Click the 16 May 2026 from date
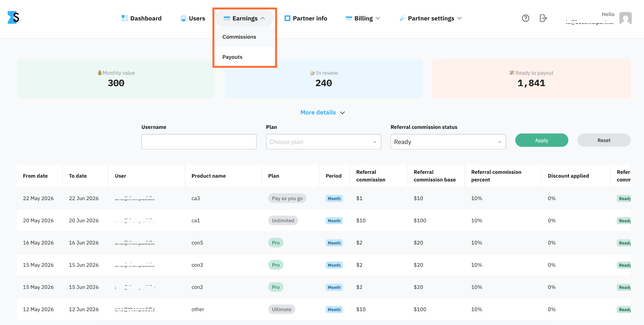The image size is (644, 325). click(x=38, y=243)
